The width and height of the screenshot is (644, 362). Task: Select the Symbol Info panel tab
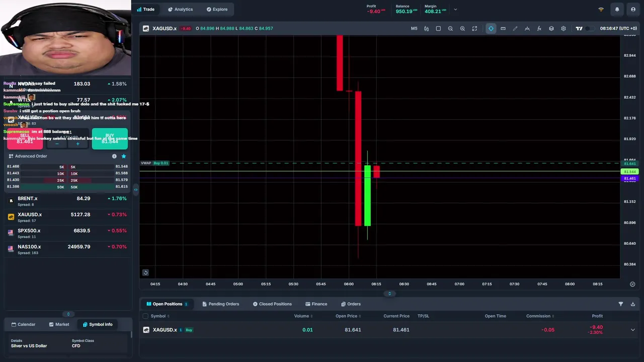coord(98,324)
